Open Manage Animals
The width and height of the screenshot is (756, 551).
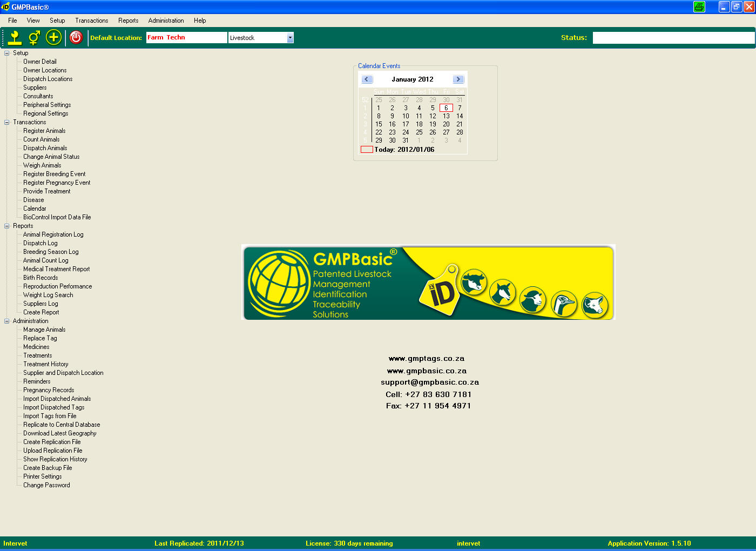44,330
